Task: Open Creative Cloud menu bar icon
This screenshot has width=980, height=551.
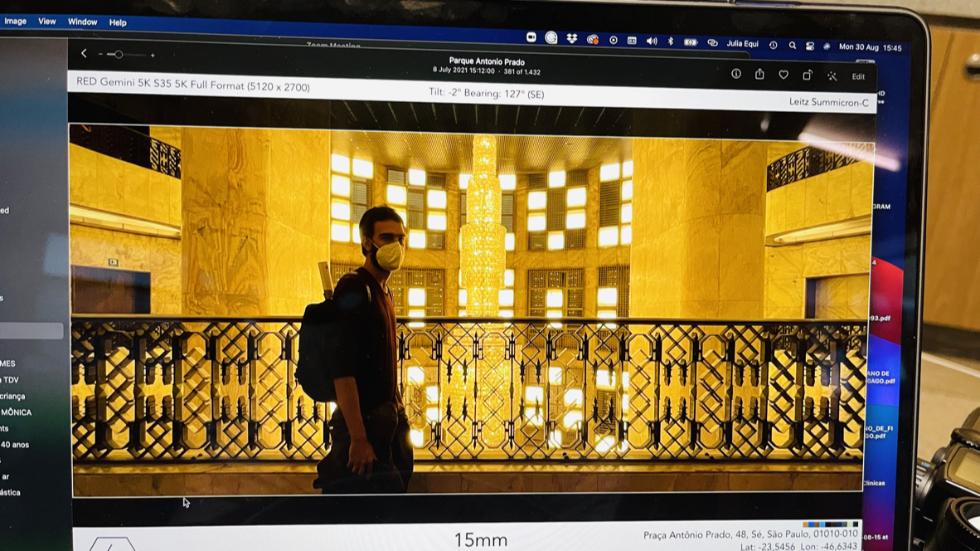Action: (x=593, y=39)
